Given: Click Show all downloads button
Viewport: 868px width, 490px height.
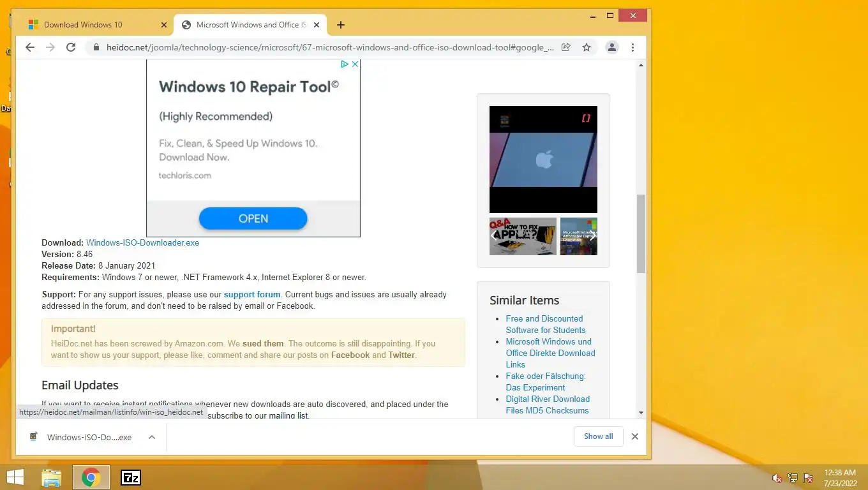Looking at the screenshot, I should click(598, 436).
